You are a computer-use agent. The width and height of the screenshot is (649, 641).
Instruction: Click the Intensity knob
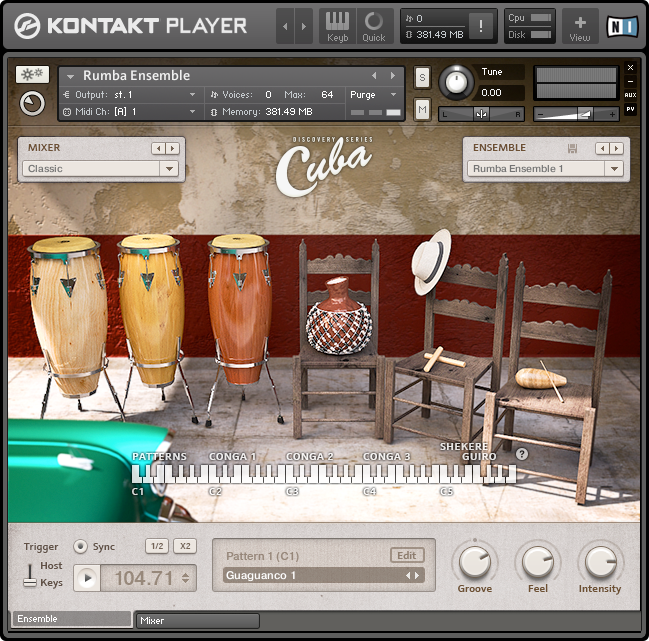click(600, 562)
